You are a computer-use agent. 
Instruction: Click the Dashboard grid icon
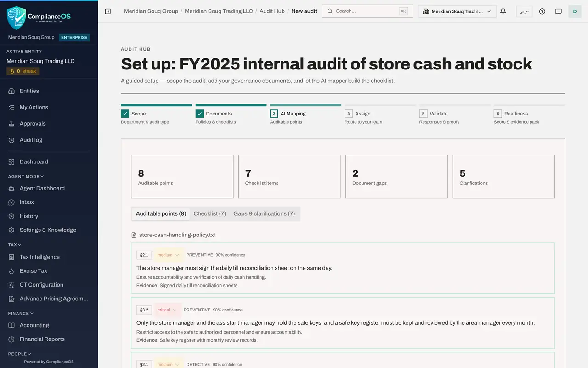click(x=11, y=162)
